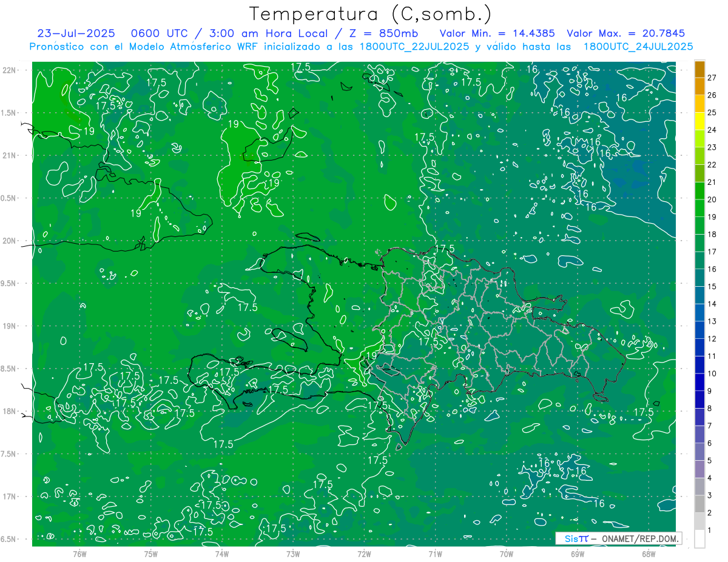The width and height of the screenshot is (728, 562).
Task: Click the colorbar label "14"
Action: point(712,303)
